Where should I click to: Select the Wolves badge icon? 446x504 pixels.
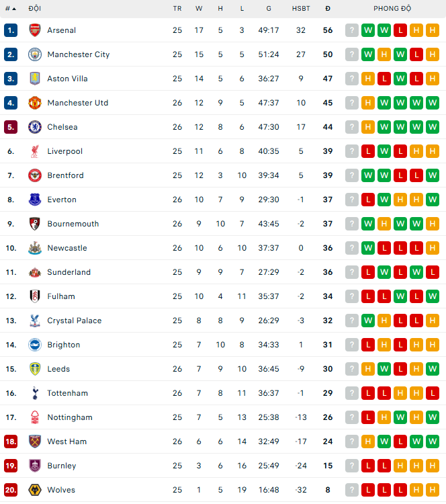click(35, 490)
